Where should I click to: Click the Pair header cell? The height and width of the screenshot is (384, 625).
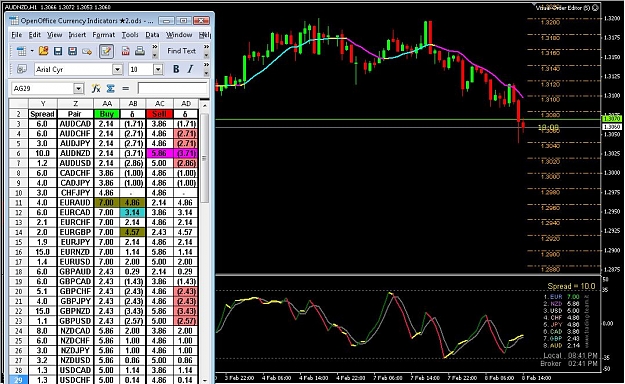pyautogui.click(x=75, y=114)
